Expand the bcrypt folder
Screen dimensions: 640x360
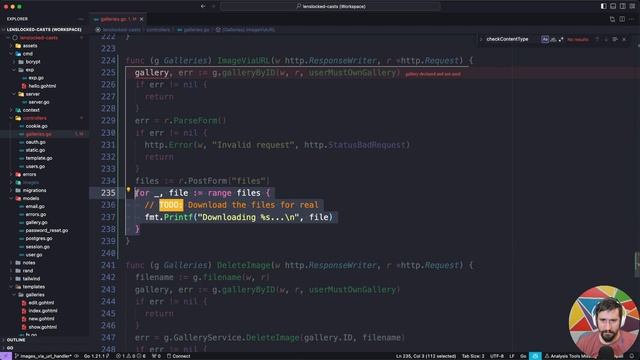coord(33,62)
